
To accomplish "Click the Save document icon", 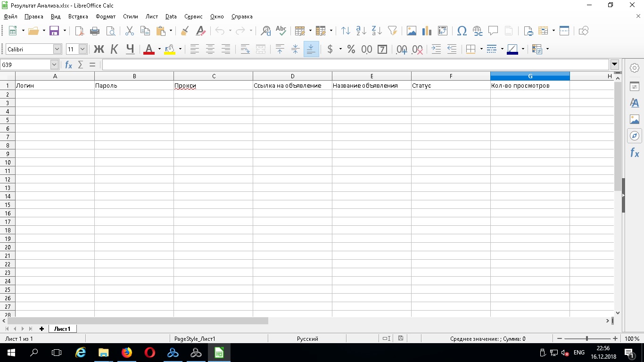I will point(54,31).
